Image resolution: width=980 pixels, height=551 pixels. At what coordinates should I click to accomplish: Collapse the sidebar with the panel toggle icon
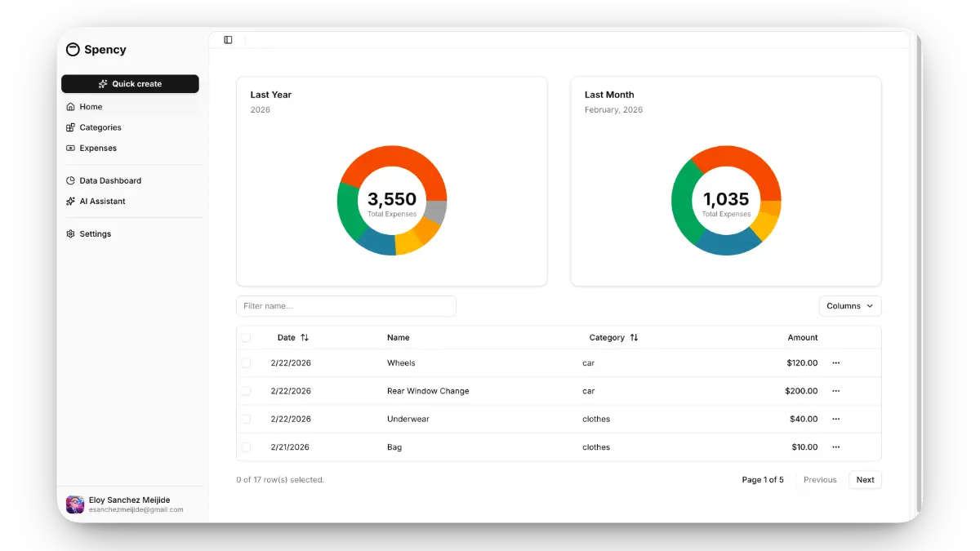[227, 38]
